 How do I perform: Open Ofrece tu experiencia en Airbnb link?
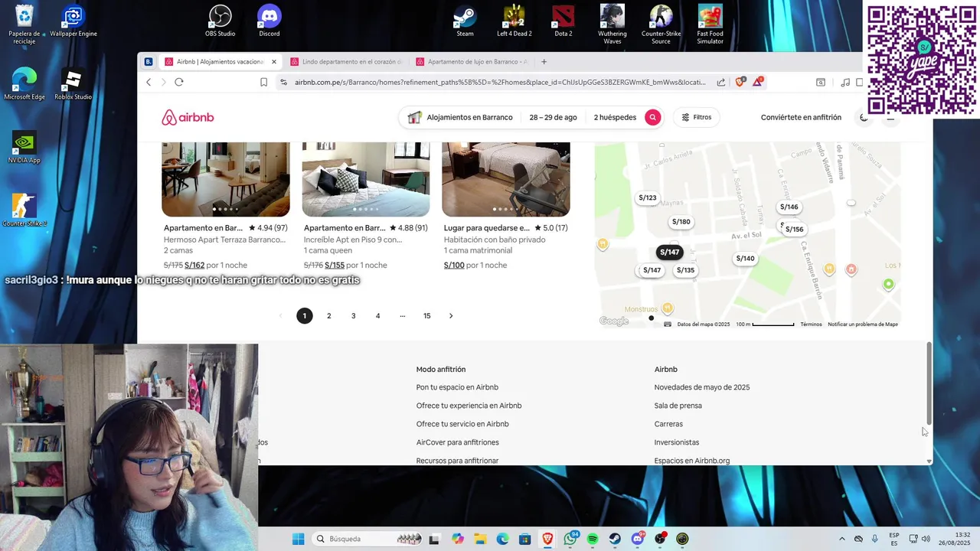(469, 406)
